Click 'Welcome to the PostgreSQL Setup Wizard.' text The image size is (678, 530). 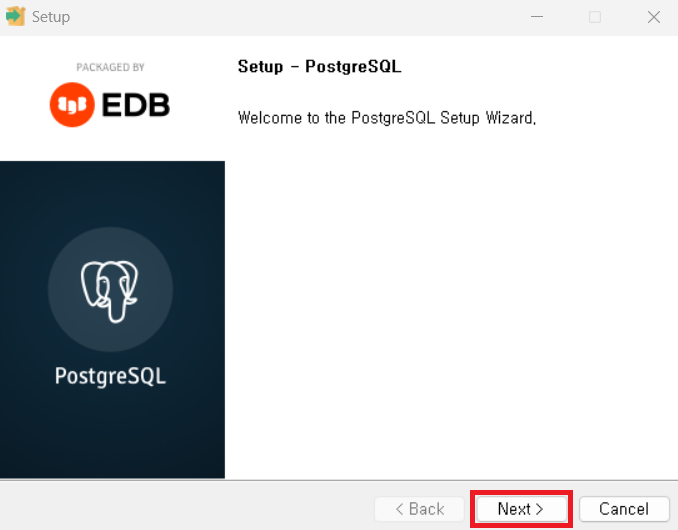pos(387,118)
